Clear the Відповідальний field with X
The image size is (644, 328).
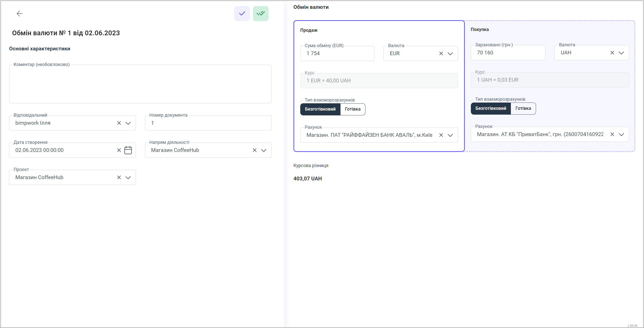click(x=119, y=123)
